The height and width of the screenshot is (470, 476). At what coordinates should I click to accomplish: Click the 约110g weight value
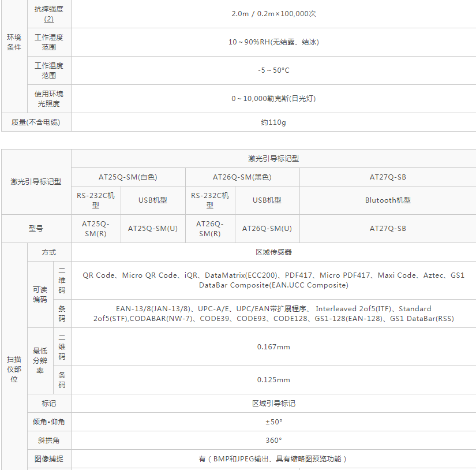[x=273, y=122]
